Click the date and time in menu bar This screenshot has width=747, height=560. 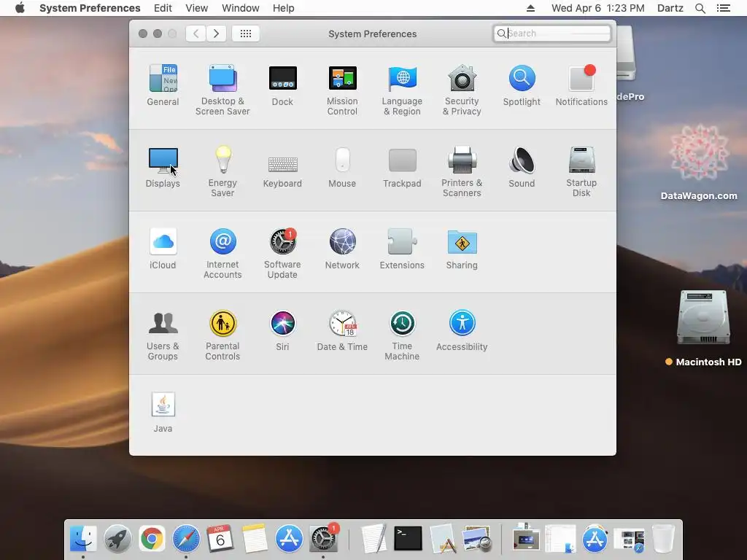598,8
